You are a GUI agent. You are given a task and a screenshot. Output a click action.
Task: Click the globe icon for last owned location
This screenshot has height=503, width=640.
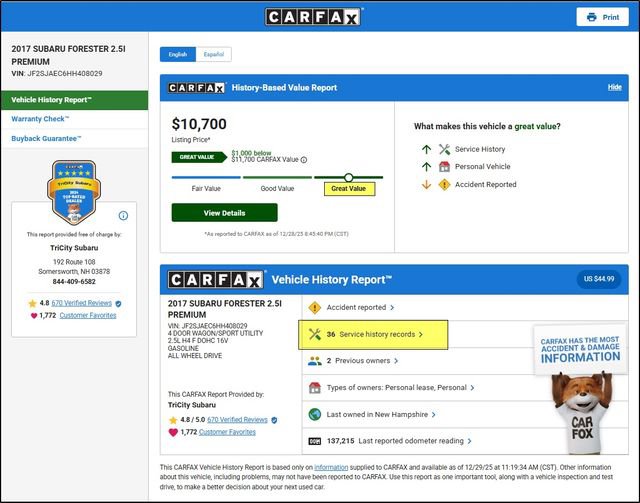pos(315,414)
